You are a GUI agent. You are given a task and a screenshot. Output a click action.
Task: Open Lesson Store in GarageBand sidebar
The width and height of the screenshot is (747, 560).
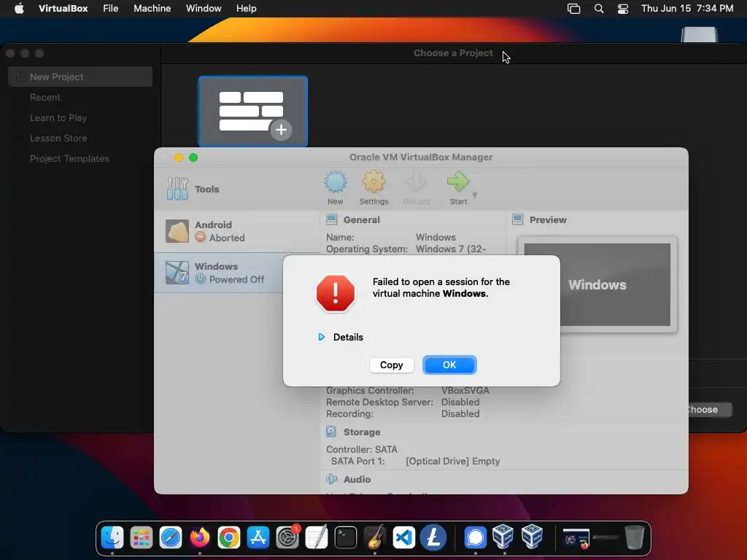pos(58,138)
